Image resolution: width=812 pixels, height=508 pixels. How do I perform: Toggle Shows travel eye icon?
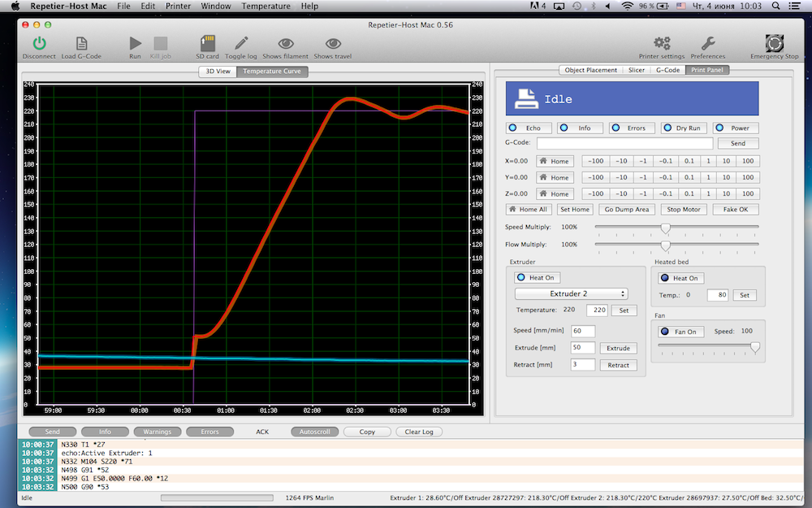pos(333,44)
